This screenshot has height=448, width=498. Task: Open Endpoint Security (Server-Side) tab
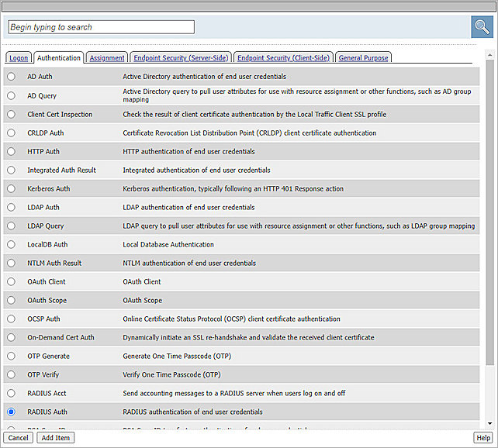pos(181,58)
